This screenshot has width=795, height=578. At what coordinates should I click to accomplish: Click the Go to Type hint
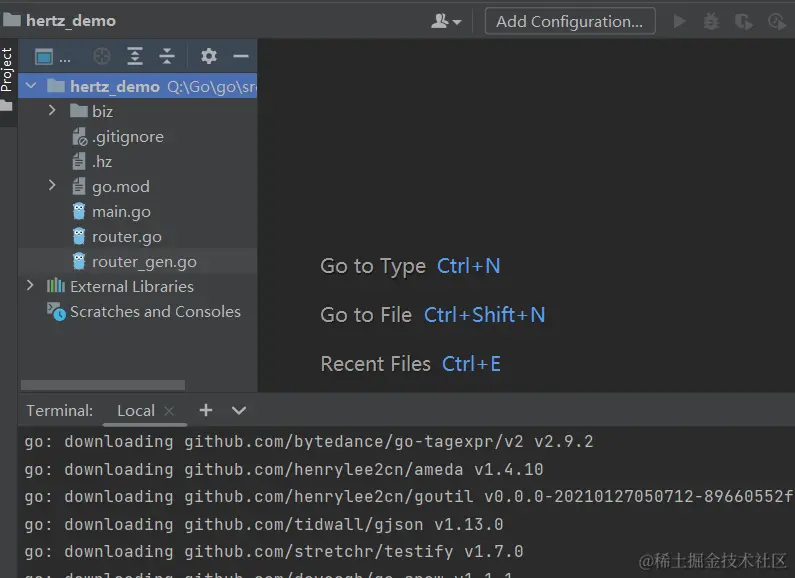tap(410, 266)
